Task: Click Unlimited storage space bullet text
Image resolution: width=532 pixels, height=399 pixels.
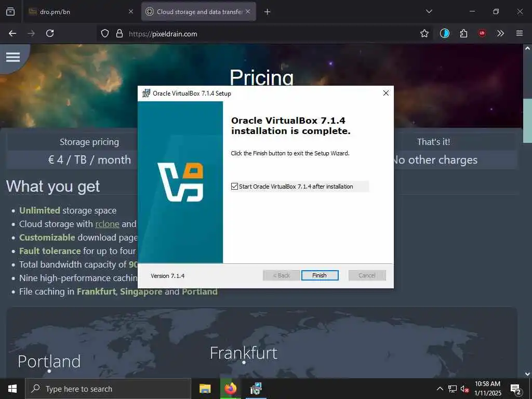Action: click(x=68, y=210)
